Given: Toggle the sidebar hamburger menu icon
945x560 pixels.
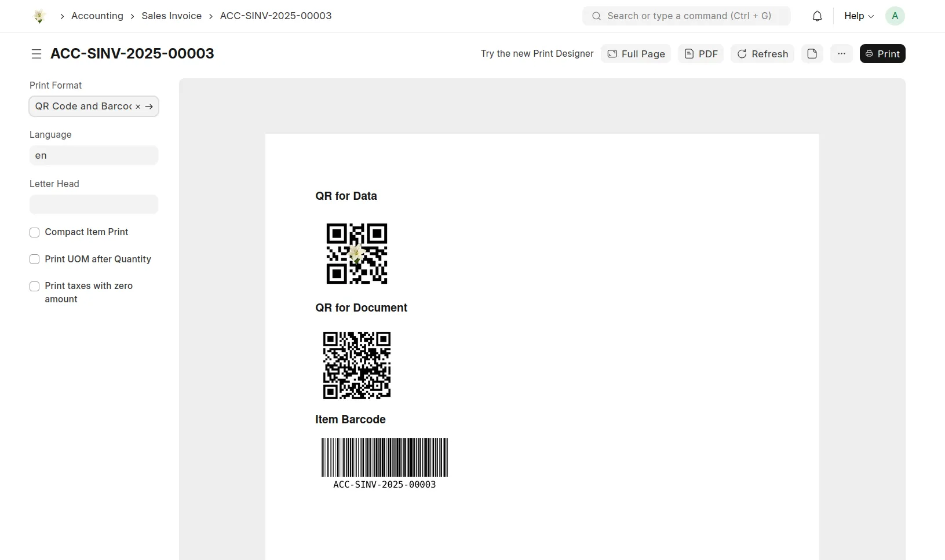Looking at the screenshot, I should 37,54.
